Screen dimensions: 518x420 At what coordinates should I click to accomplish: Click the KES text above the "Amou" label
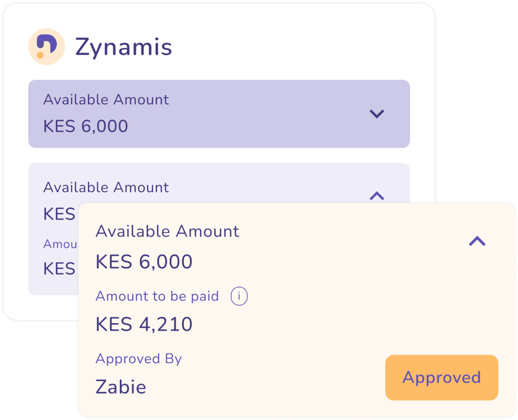click(x=59, y=214)
